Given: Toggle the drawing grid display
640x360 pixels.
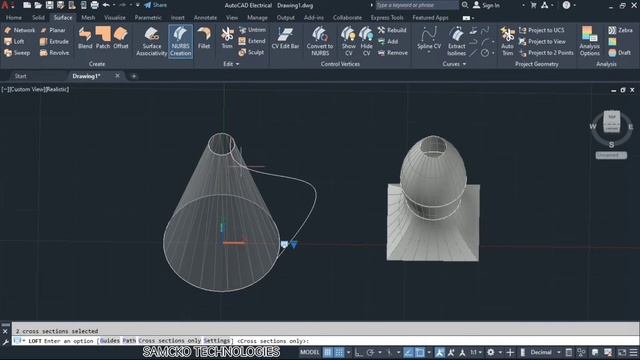Looking at the screenshot, I should point(328,352).
